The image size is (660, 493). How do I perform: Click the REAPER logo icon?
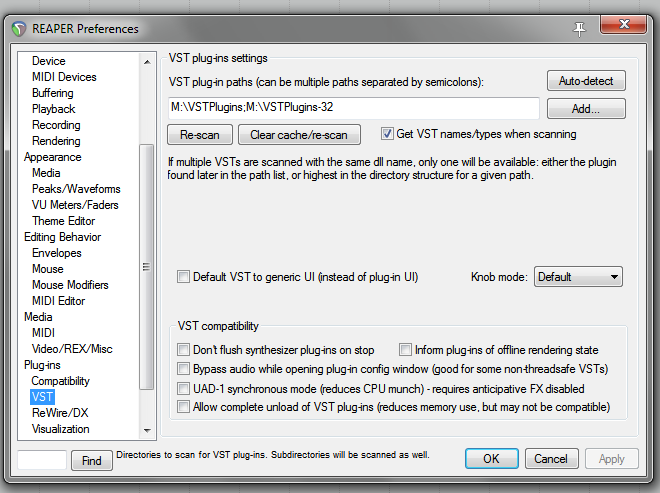[19, 29]
